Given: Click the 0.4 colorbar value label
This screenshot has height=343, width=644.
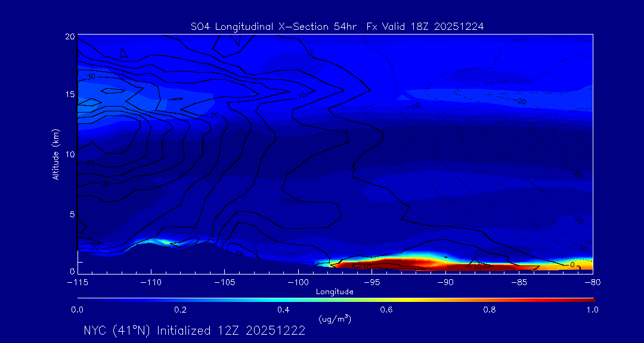Looking at the screenshot, I should click(283, 310).
